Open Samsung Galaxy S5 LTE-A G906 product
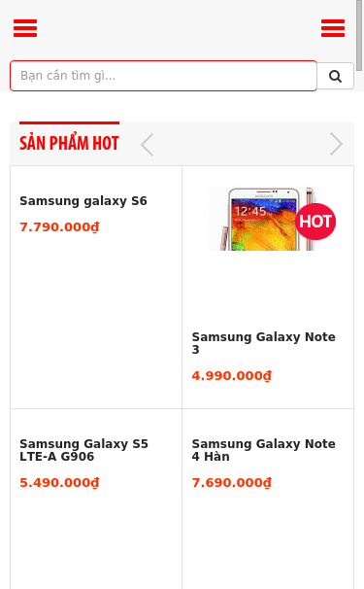Screen dimensions: 364x589 [x=83, y=450]
